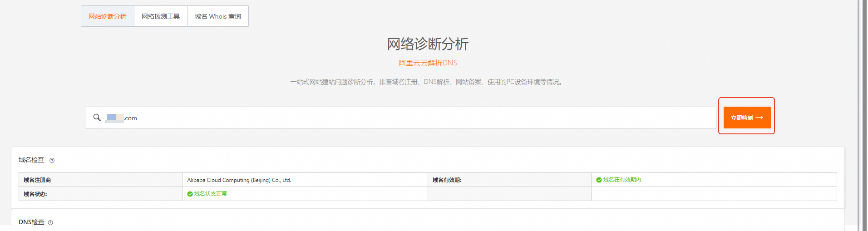The height and width of the screenshot is (231, 868).
Task: Select the Alibaba Cloud Computing registrar value
Action: pyautogui.click(x=239, y=180)
